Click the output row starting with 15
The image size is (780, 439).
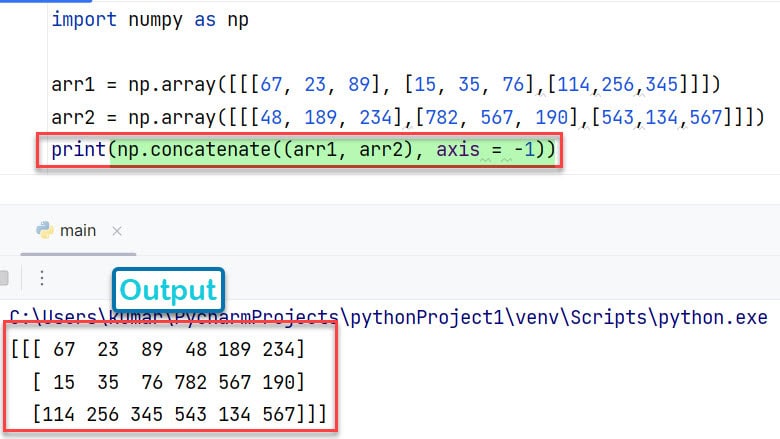tap(168, 382)
